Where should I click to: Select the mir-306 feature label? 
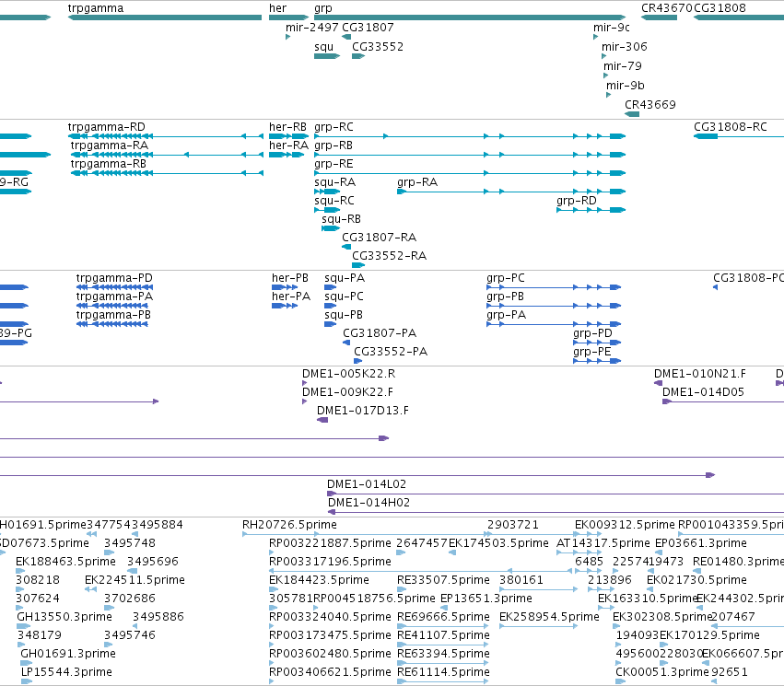point(624,47)
